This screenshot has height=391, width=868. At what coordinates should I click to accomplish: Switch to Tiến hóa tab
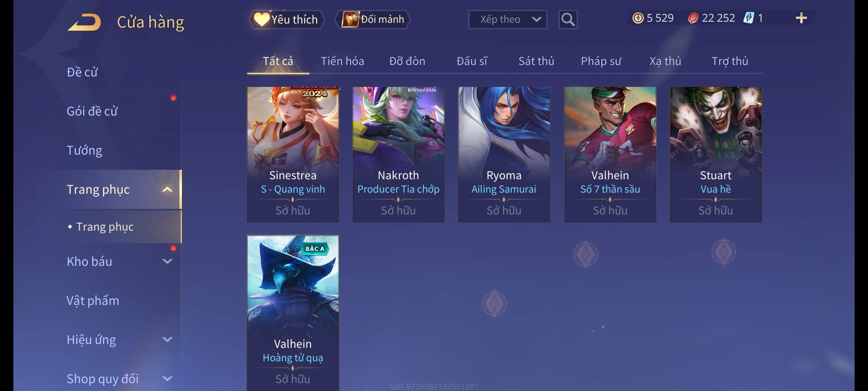342,61
